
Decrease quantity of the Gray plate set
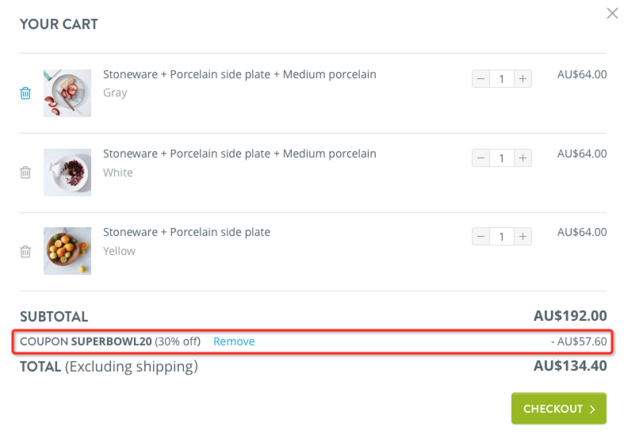481,79
